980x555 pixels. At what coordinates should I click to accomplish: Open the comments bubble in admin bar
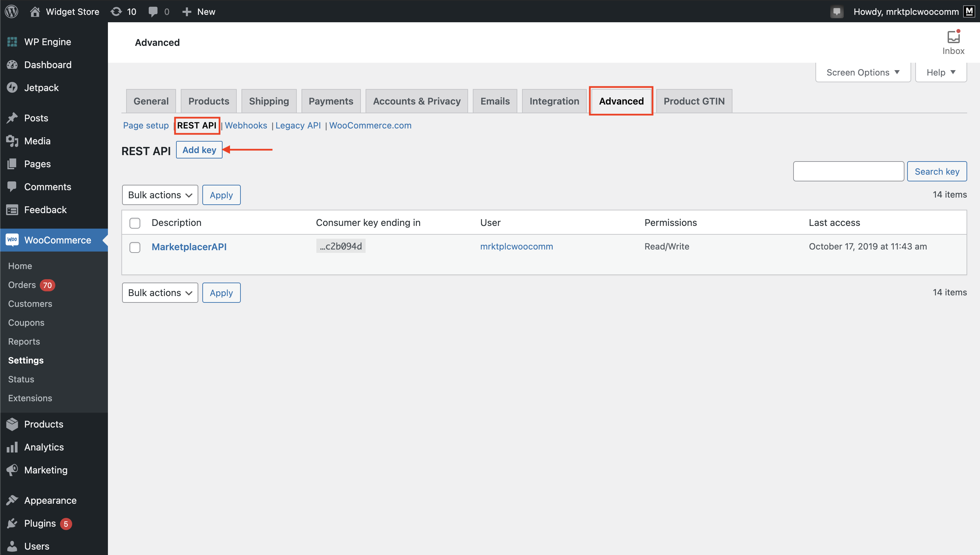pos(153,11)
